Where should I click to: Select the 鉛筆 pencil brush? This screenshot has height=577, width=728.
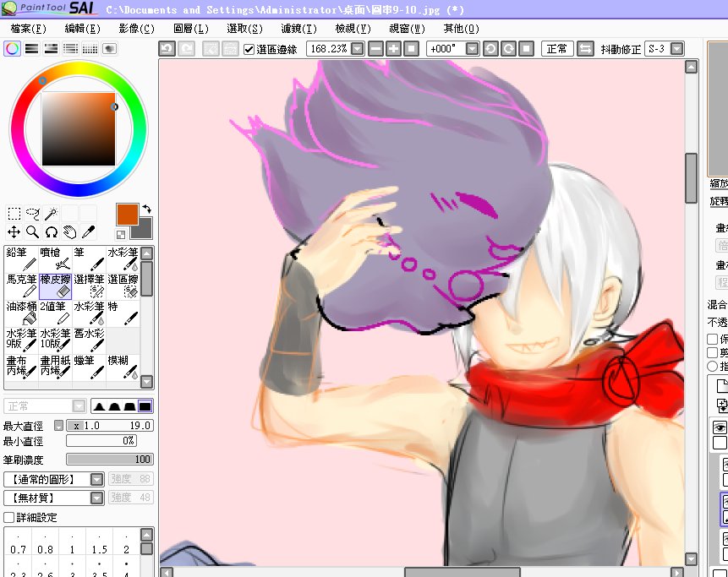(22, 259)
